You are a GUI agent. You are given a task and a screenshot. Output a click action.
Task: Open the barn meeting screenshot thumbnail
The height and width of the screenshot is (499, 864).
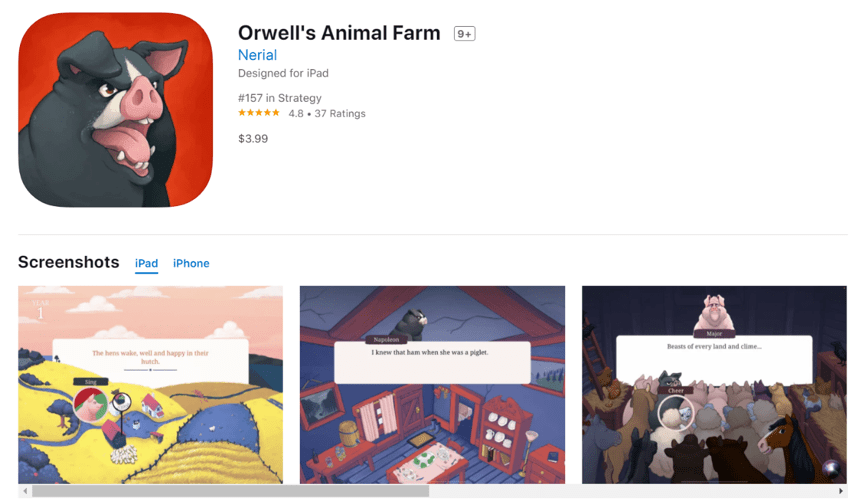pos(714,384)
